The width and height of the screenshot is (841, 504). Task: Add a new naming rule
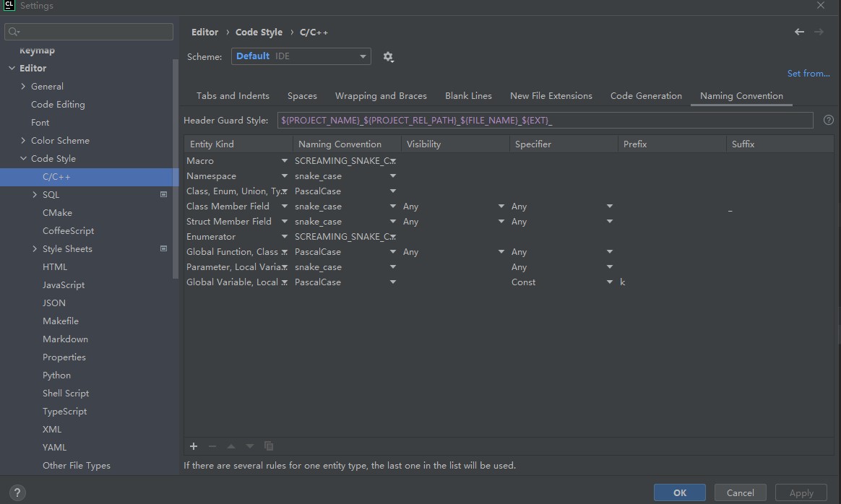[x=194, y=446]
